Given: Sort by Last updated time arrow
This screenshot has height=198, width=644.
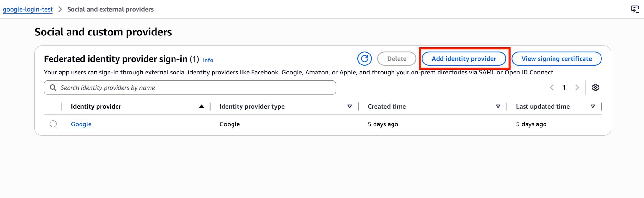Looking at the screenshot, I should click(x=593, y=106).
